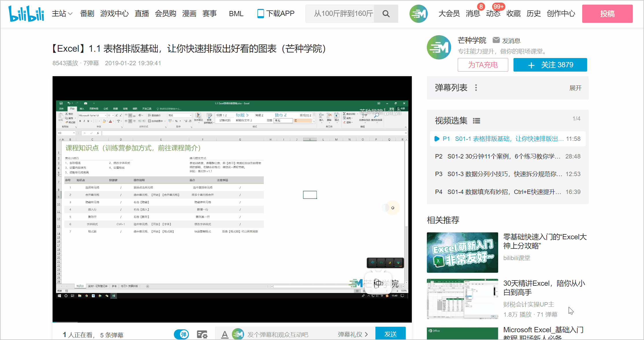This screenshot has height=340, width=644.
Task: Open the 弹幕列表 three-dot menu
Action: click(476, 88)
